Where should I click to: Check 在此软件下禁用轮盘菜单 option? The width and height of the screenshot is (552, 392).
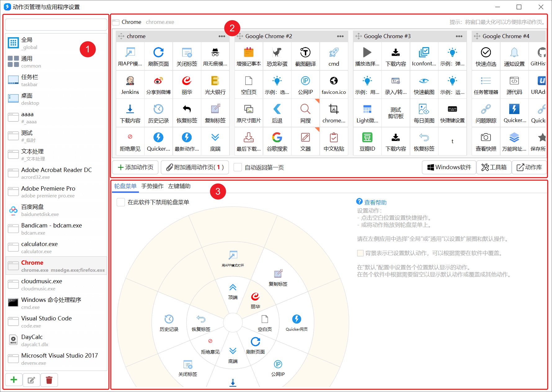pos(121,202)
